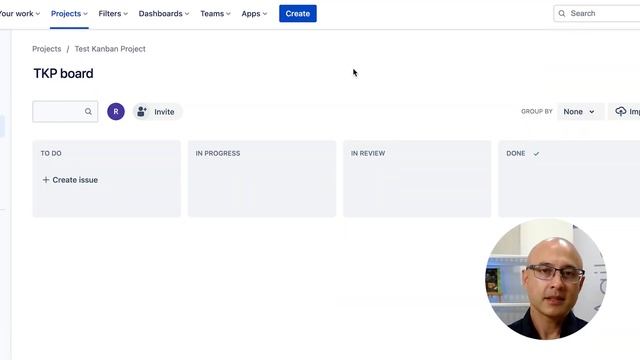Click the Invite button
This screenshot has width=640, height=360.
(x=158, y=111)
